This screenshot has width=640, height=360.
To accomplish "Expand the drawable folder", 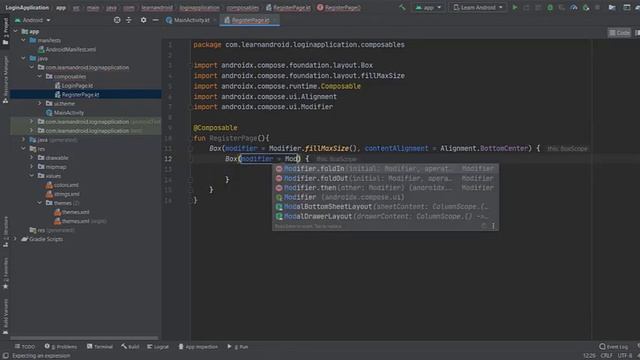I will click(x=31, y=158).
